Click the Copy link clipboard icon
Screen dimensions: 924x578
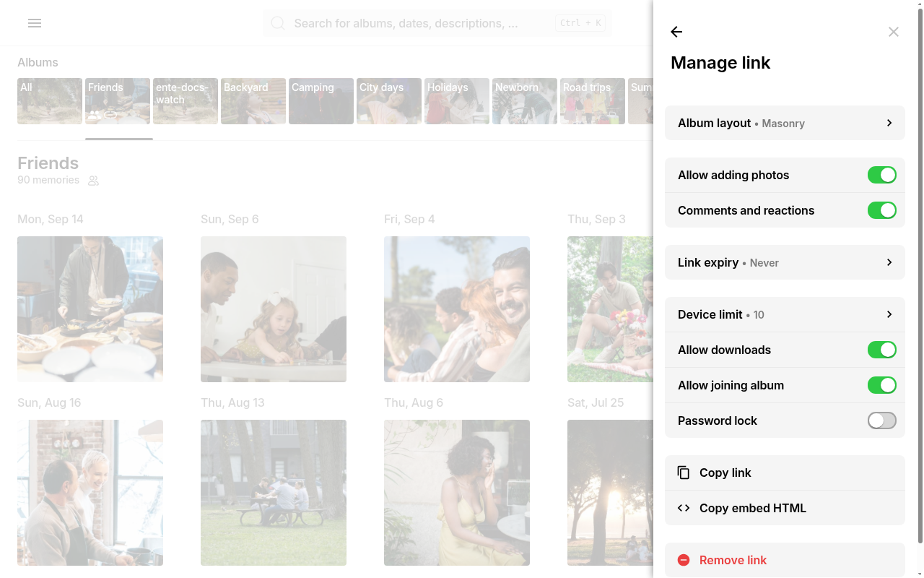(684, 473)
